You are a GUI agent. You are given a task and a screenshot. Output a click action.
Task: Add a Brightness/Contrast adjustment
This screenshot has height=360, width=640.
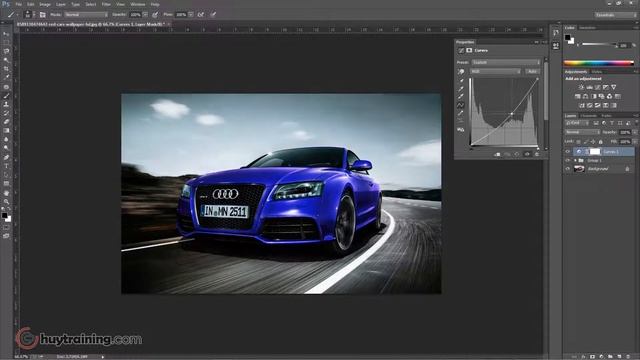[x=581, y=87]
